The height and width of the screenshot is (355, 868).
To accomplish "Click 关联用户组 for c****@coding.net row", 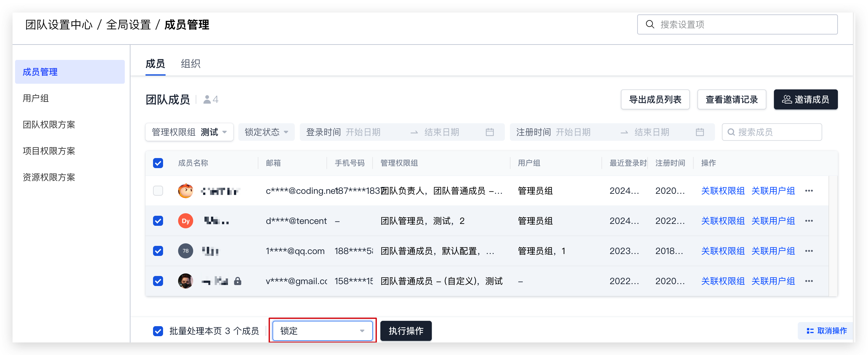I will pyautogui.click(x=773, y=191).
